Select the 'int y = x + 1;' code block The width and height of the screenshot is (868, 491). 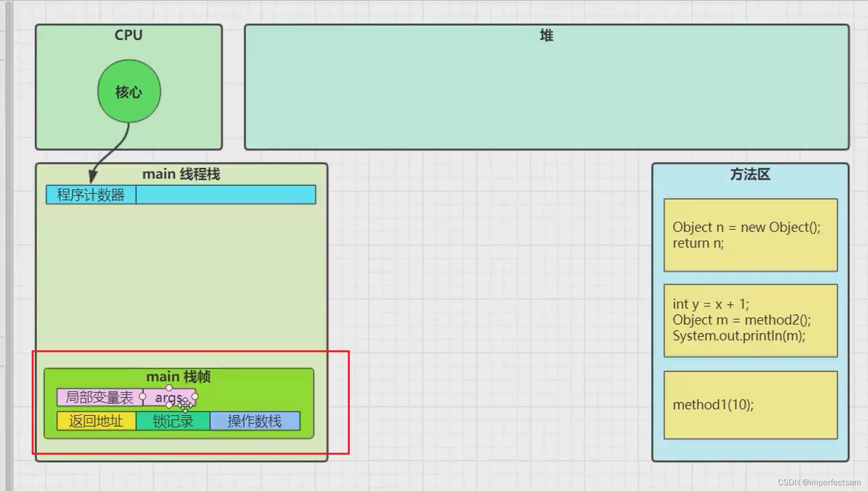pyautogui.click(x=751, y=320)
